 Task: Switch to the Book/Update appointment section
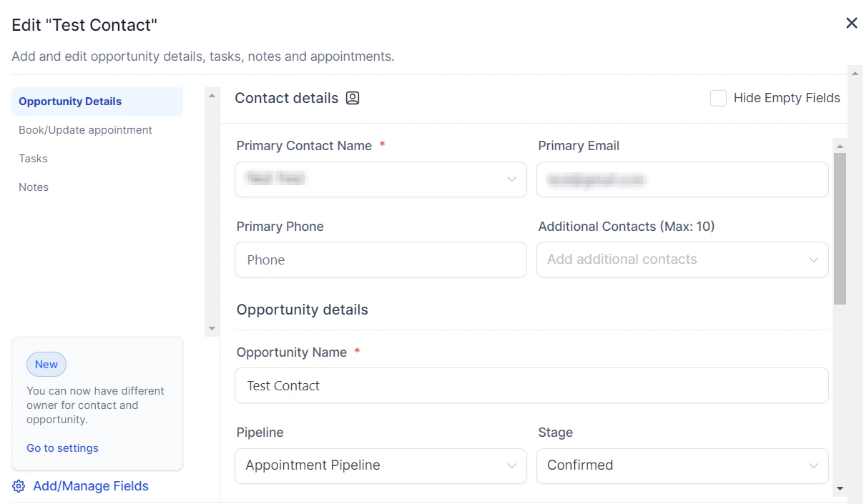coord(85,129)
